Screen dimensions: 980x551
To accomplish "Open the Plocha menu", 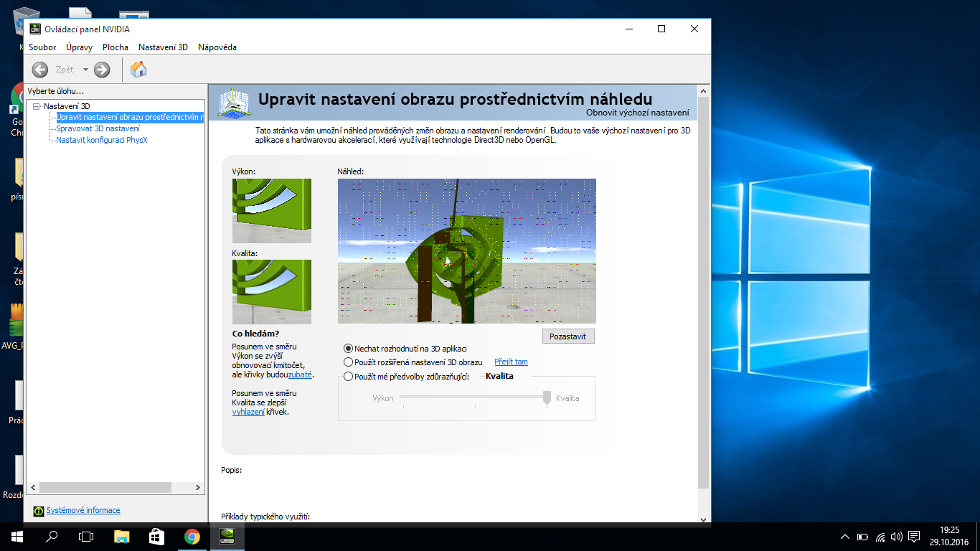I will pos(116,47).
